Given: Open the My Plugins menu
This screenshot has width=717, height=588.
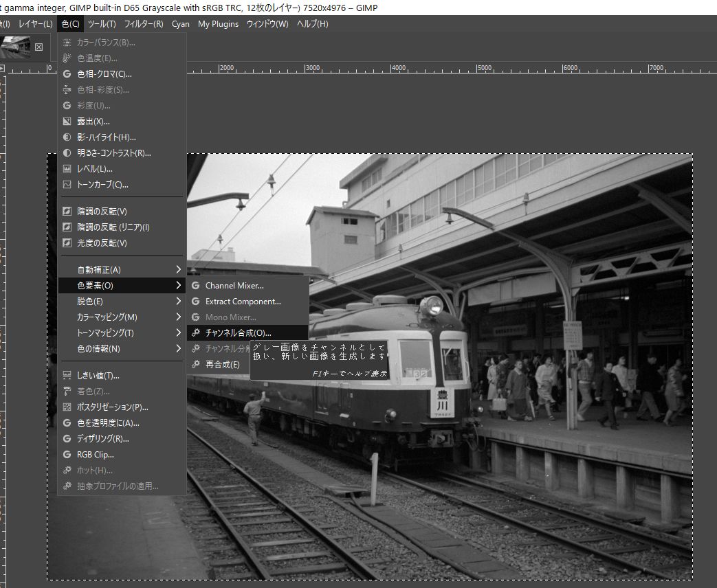Looking at the screenshot, I should coord(218,24).
